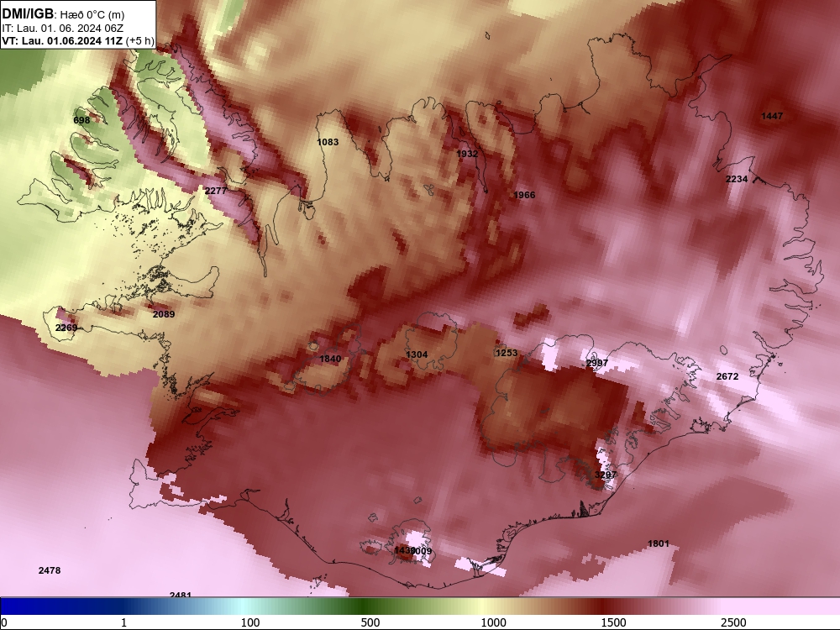Click the 698 value on the map
This screenshot has height=630, width=840.
[81, 120]
